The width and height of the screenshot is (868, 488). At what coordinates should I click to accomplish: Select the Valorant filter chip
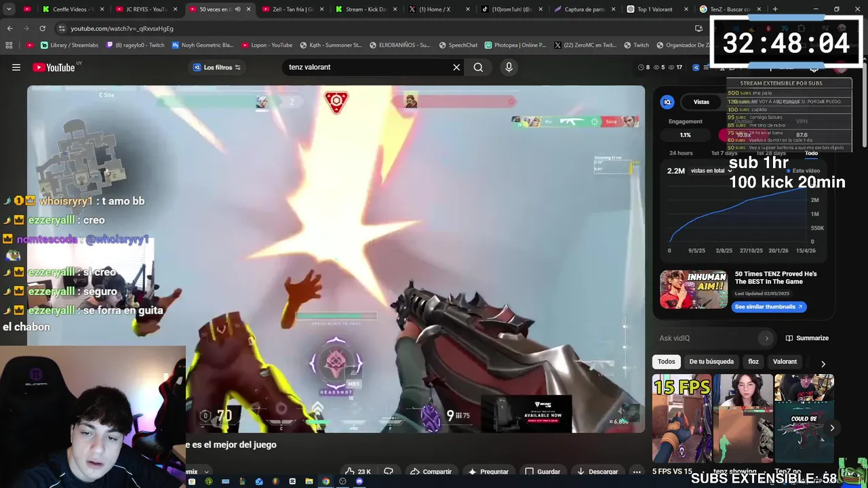click(785, 361)
